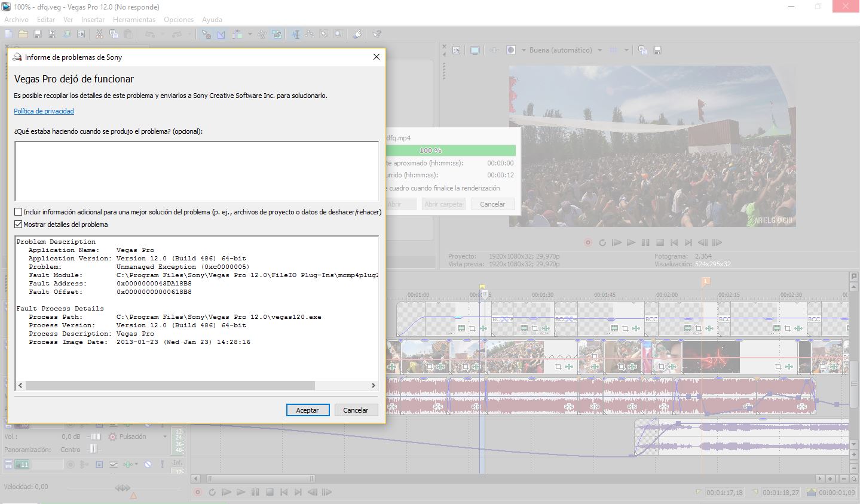Click the Undo arrow in the toolbar
The width and height of the screenshot is (860, 504).
click(149, 34)
